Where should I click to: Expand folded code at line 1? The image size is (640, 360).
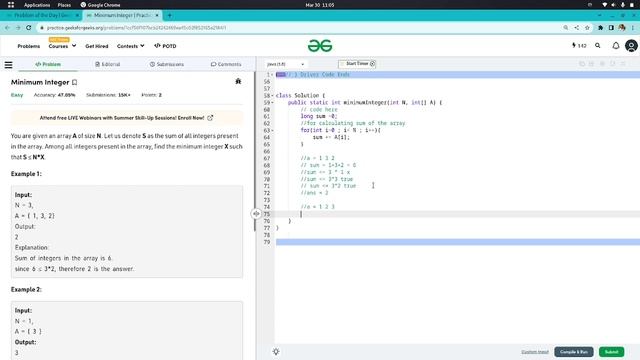point(272,75)
